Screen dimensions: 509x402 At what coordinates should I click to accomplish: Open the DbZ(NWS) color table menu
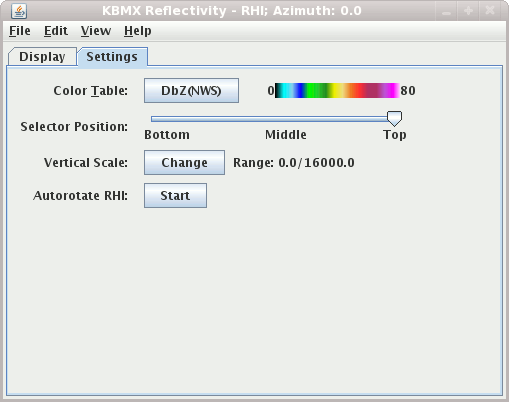click(x=191, y=91)
